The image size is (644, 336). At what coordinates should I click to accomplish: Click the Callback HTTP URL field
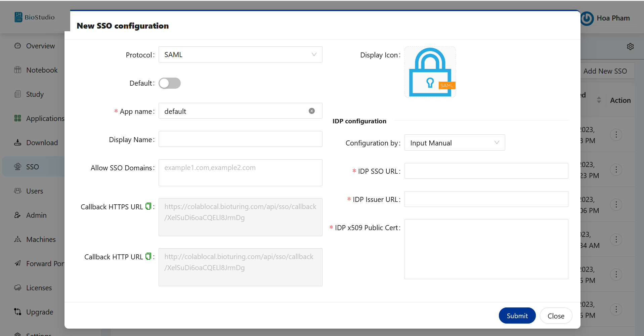240,267
